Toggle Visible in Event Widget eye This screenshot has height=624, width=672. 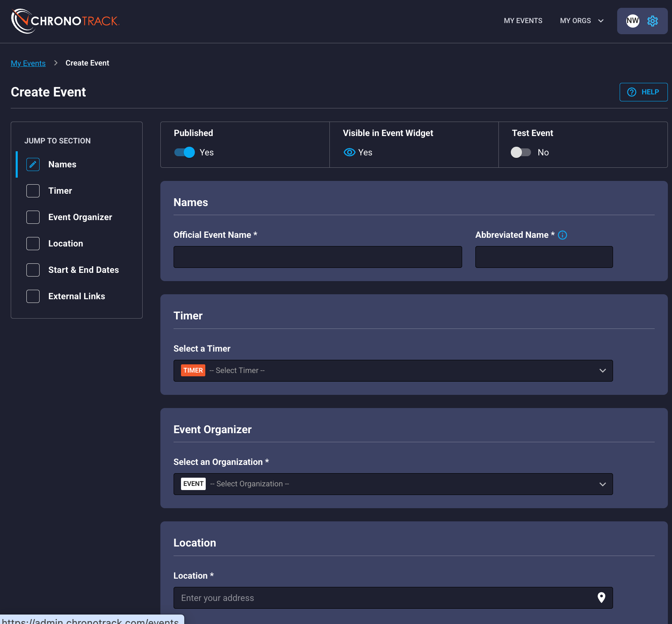tap(349, 152)
